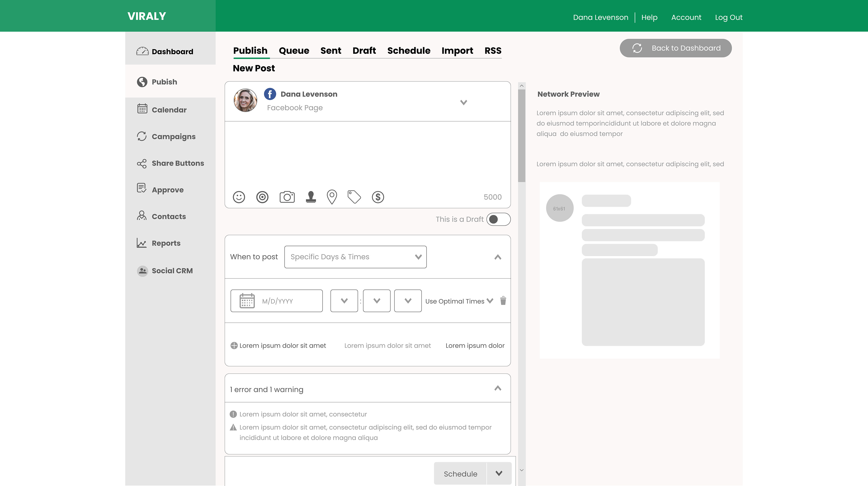Click the Facebook logo beside Dana Levenson

click(x=270, y=94)
